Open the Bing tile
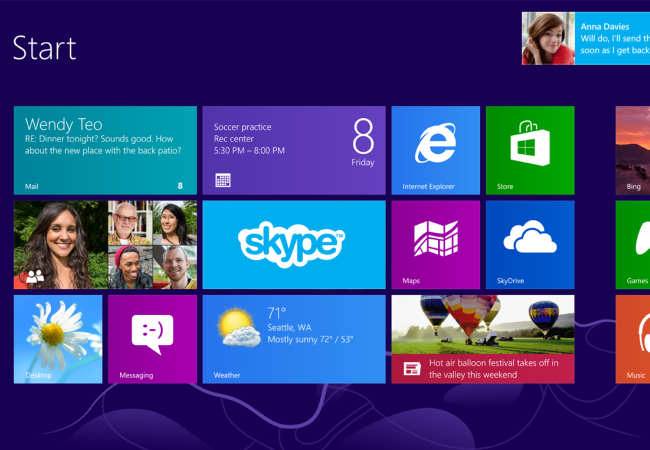This screenshot has height=450, width=650. click(633, 150)
